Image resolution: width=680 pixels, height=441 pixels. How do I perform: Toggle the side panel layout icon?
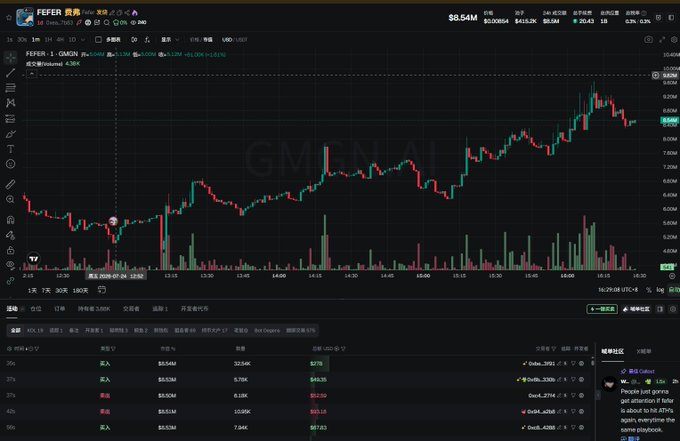[671, 17]
